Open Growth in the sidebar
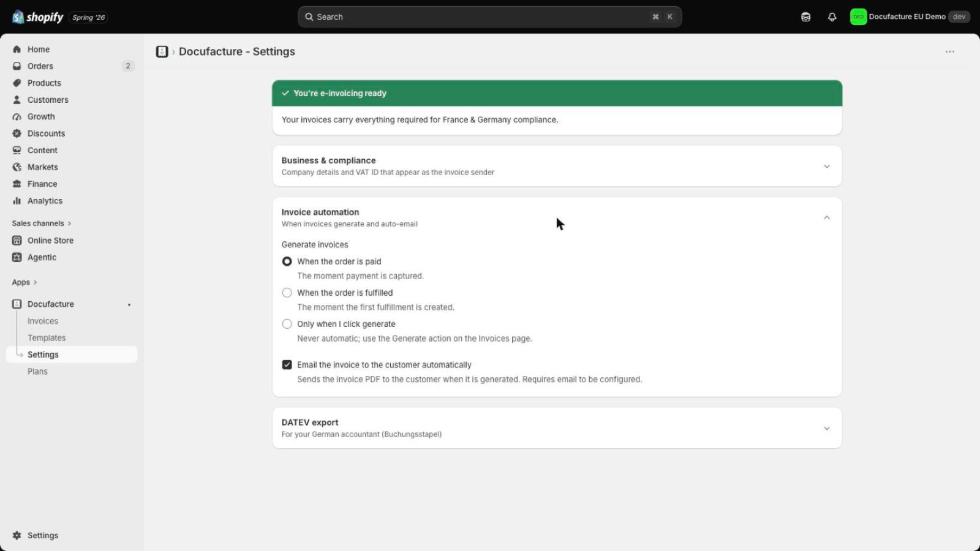980x551 pixels. point(41,117)
